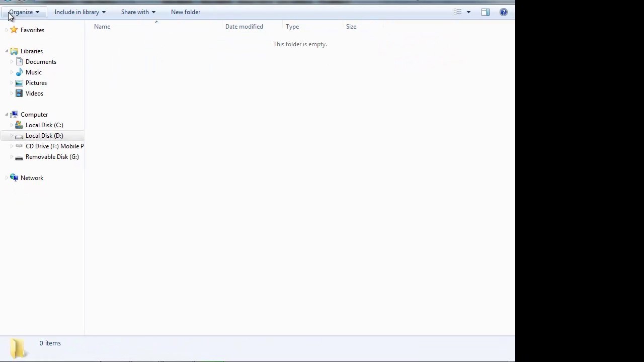Image resolution: width=644 pixels, height=362 pixels.
Task: Click the Local Disk (C:) drive icon
Action: [x=19, y=125]
